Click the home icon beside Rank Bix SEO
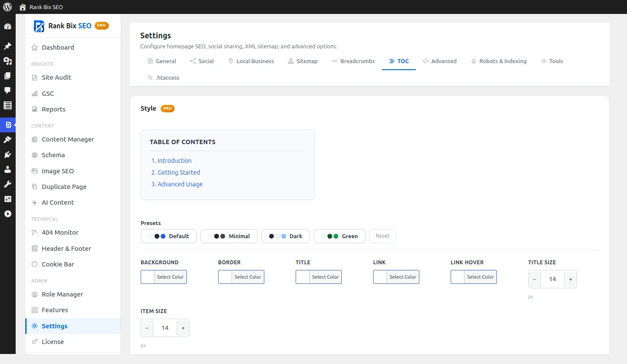This screenshot has width=627, height=364. tap(23, 7)
